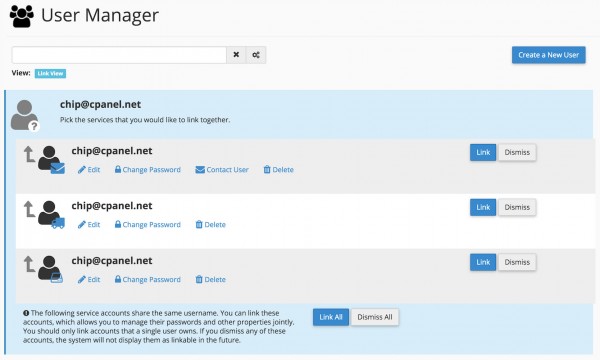Toggle the Link View filter tag
Screen dimensions: 600x360
[x=50, y=73]
